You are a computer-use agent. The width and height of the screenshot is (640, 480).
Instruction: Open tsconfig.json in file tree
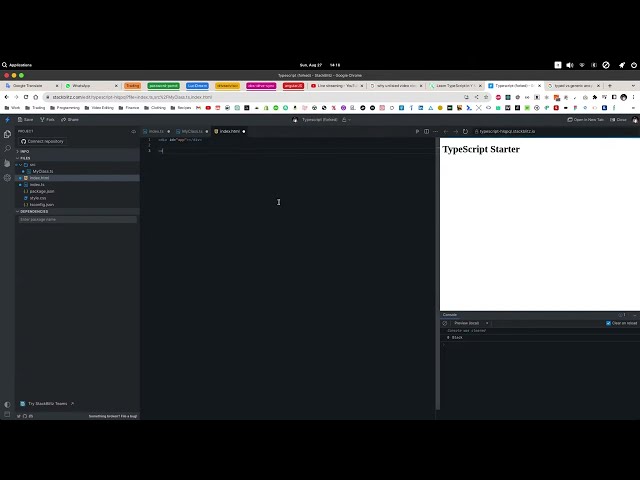(42, 204)
